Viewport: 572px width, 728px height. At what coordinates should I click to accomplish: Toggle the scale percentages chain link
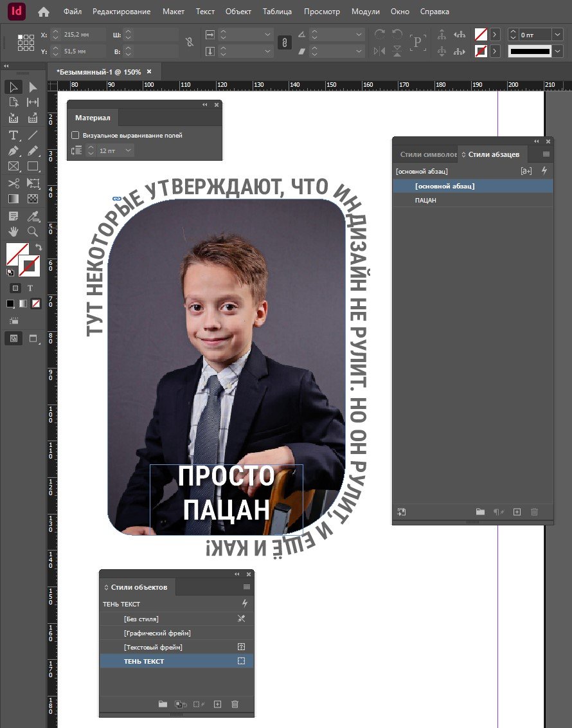click(284, 42)
